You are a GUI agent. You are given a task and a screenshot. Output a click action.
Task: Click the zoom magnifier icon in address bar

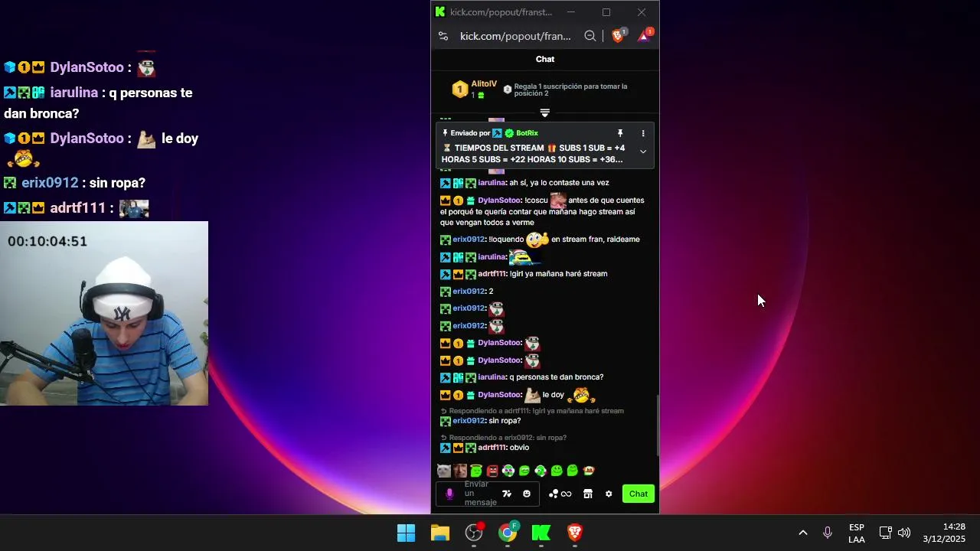click(x=590, y=36)
